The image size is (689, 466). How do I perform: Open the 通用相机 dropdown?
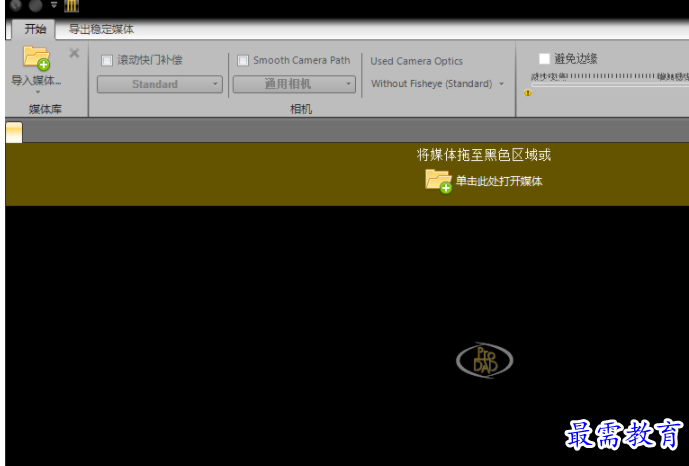click(x=294, y=84)
